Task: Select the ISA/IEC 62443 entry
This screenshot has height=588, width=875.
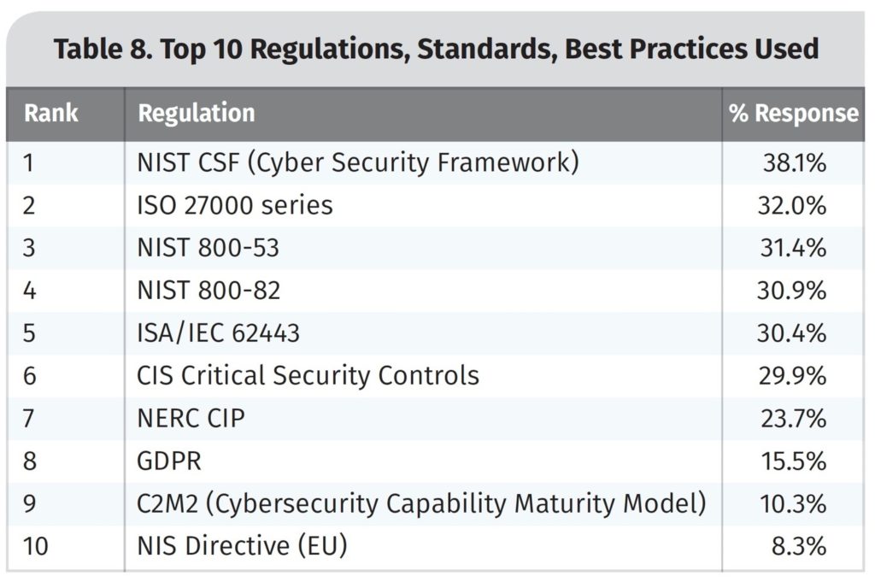Action: point(218,333)
